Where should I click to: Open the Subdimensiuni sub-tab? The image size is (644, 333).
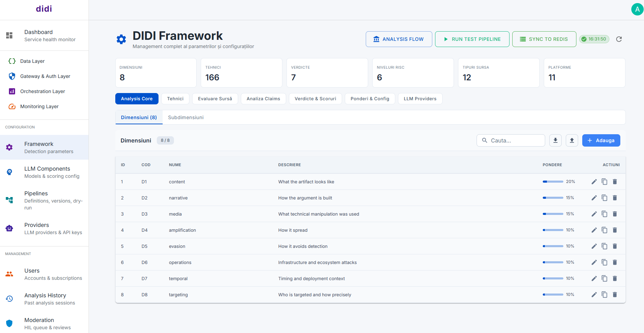(186, 117)
